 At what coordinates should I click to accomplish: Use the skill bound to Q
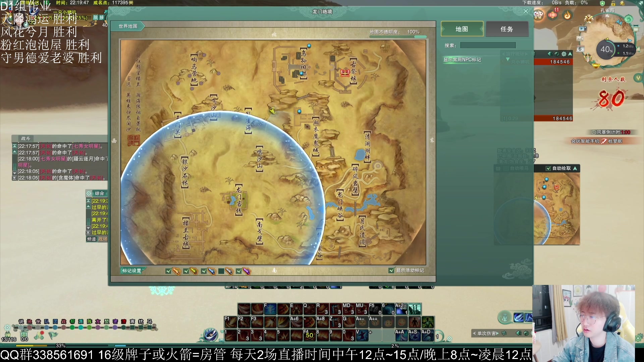pyautogui.click(x=309, y=309)
